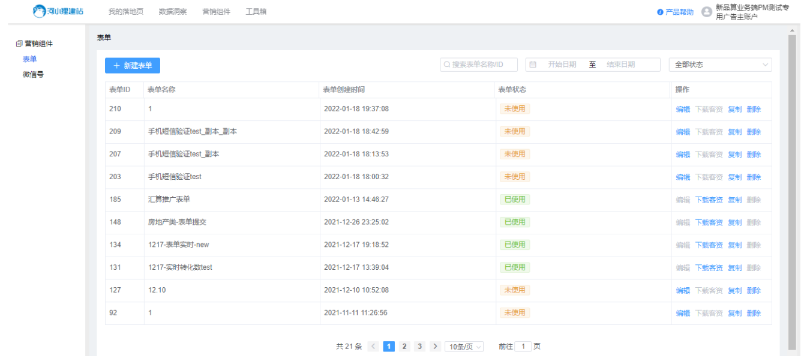Click form name 1217-实时转化数test

coord(180,267)
